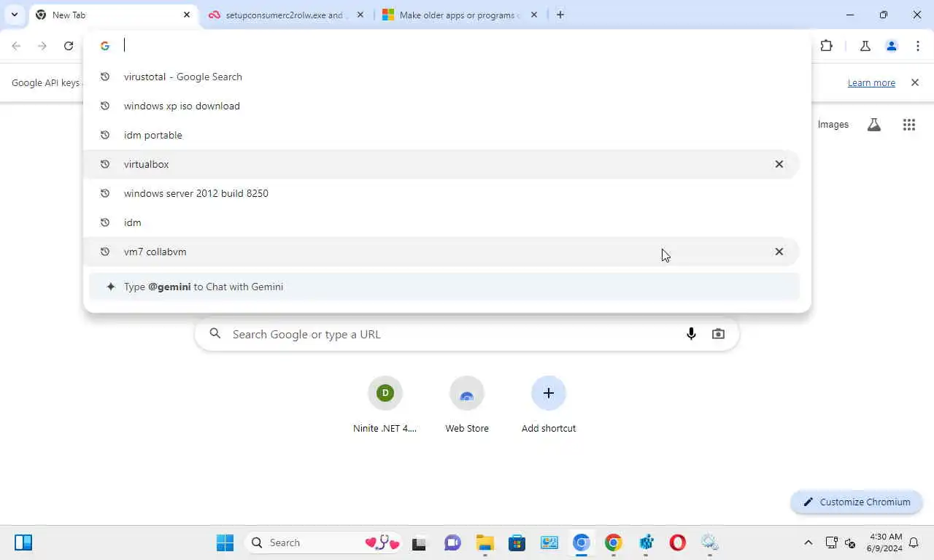Image resolution: width=934 pixels, height=560 pixels.
Task: Reload the current page
Action: pyautogui.click(x=69, y=46)
